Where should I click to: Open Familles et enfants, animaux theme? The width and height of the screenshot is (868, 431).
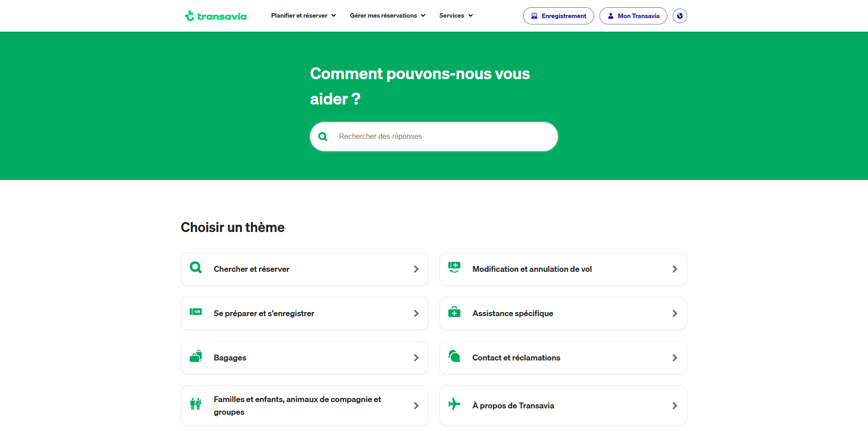click(305, 406)
